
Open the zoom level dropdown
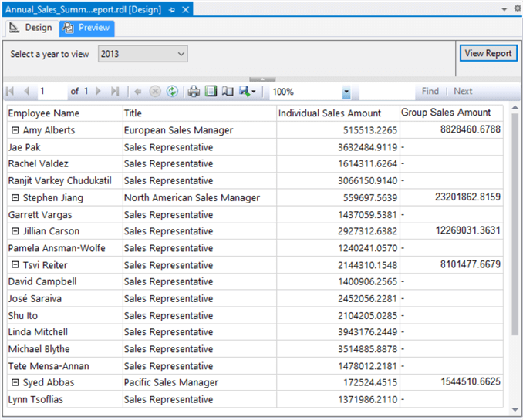tap(346, 92)
